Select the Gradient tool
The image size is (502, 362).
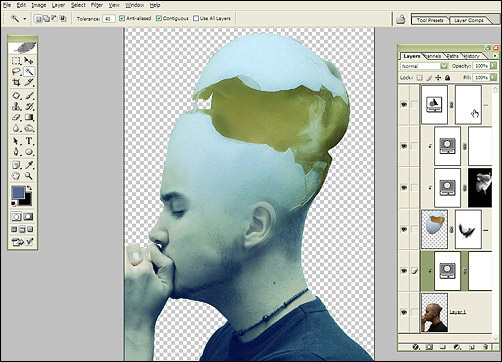pos(29,117)
